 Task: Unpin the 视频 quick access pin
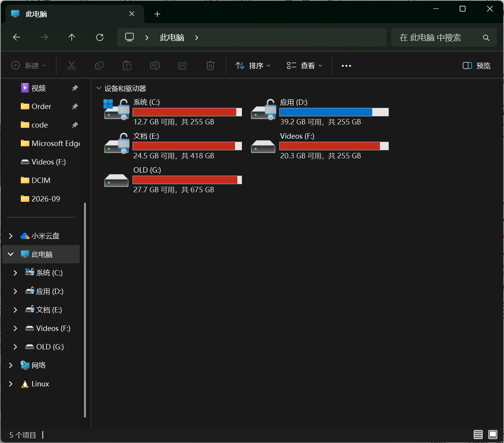[x=75, y=88]
